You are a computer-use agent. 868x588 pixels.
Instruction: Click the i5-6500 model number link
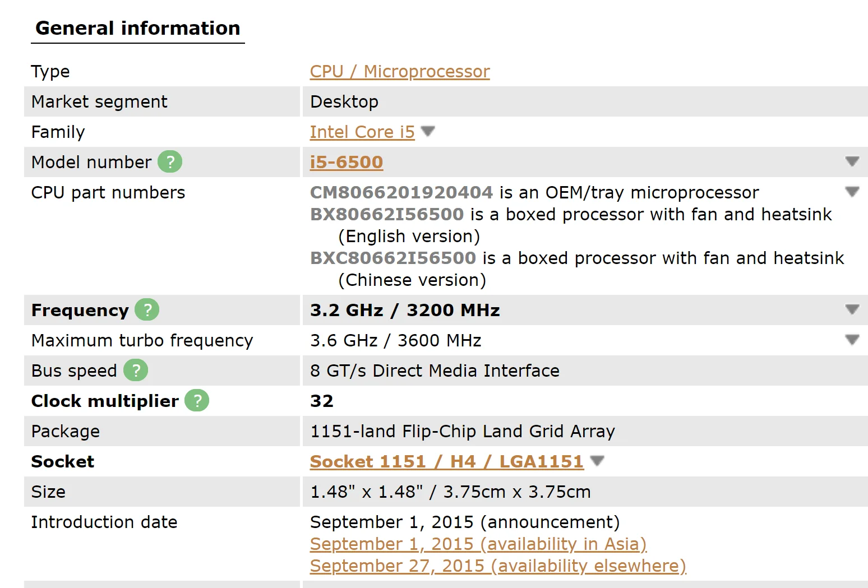[x=347, y=163]
